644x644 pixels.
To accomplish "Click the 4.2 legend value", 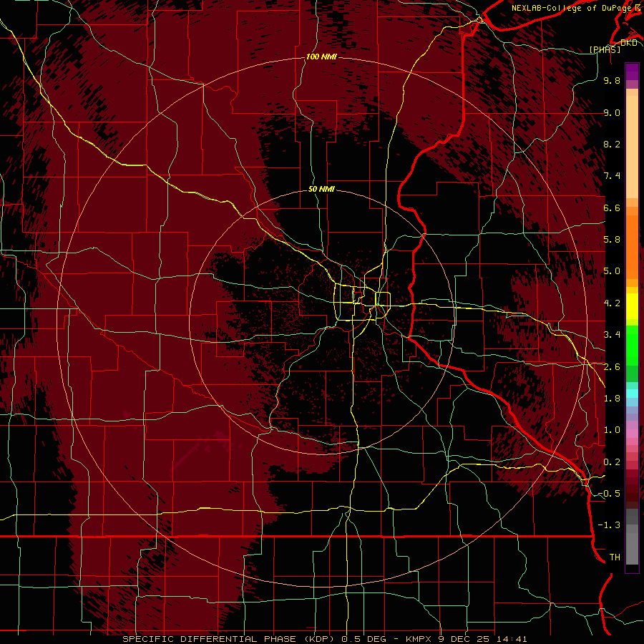I will point(612,303).
